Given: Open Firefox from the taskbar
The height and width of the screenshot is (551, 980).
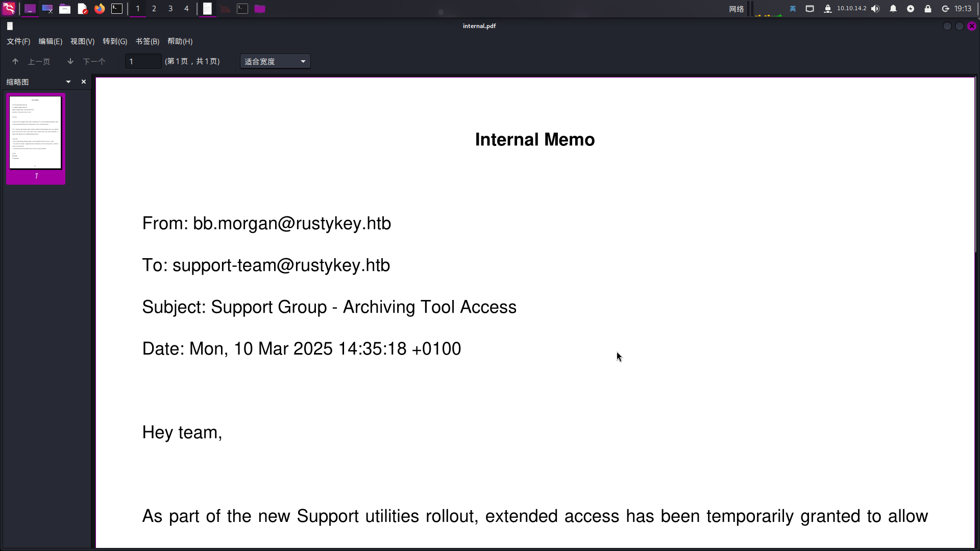Looking at the screenshot, I should [x=100, y=9].
